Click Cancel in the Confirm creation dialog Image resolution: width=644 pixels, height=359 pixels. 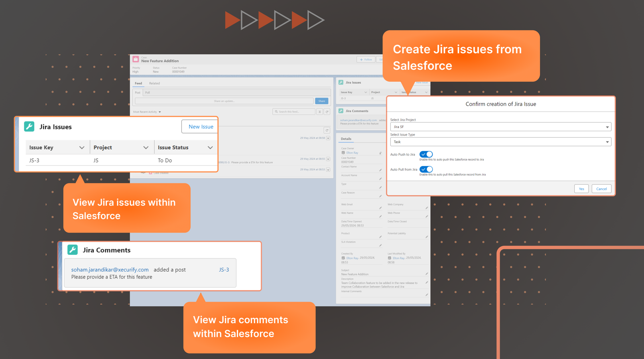[x=601, y=189]
